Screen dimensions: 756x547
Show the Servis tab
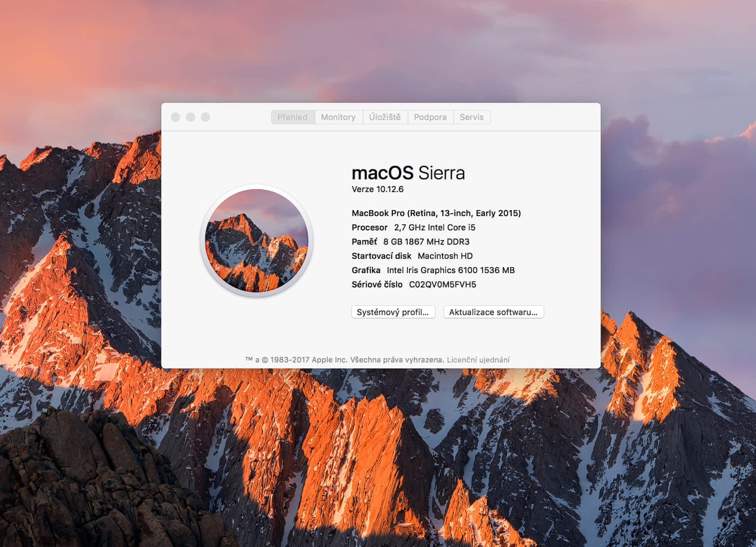click(x=471, y=117)
